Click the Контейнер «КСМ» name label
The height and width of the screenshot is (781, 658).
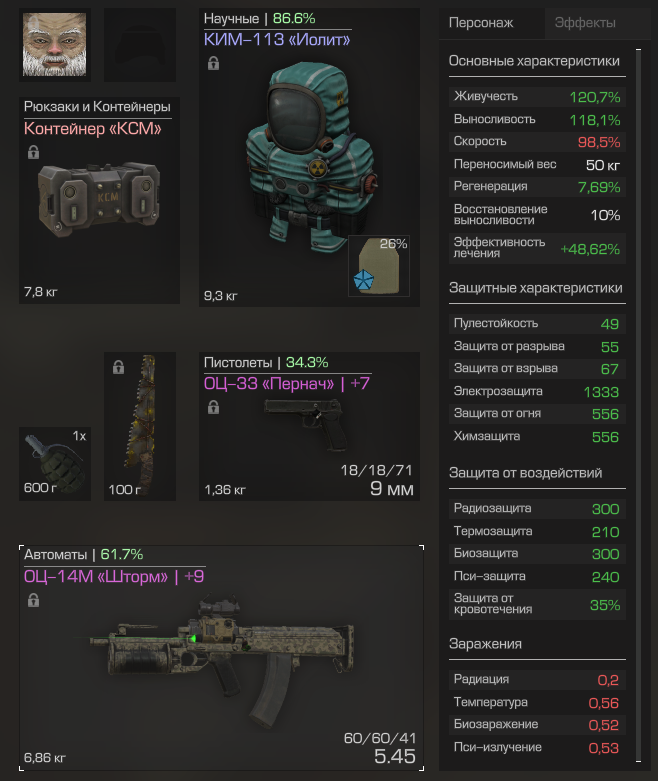[93, 129]
